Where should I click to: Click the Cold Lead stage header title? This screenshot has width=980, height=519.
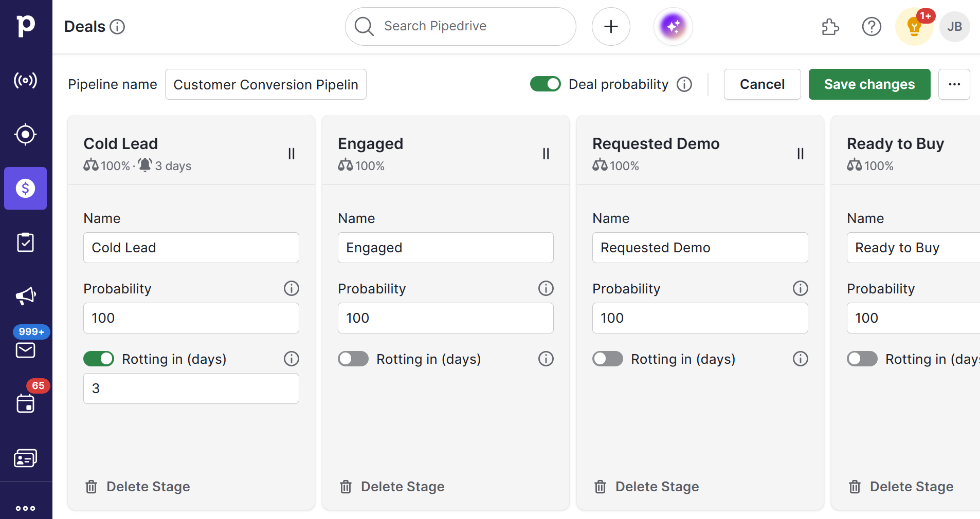point(121,144)
